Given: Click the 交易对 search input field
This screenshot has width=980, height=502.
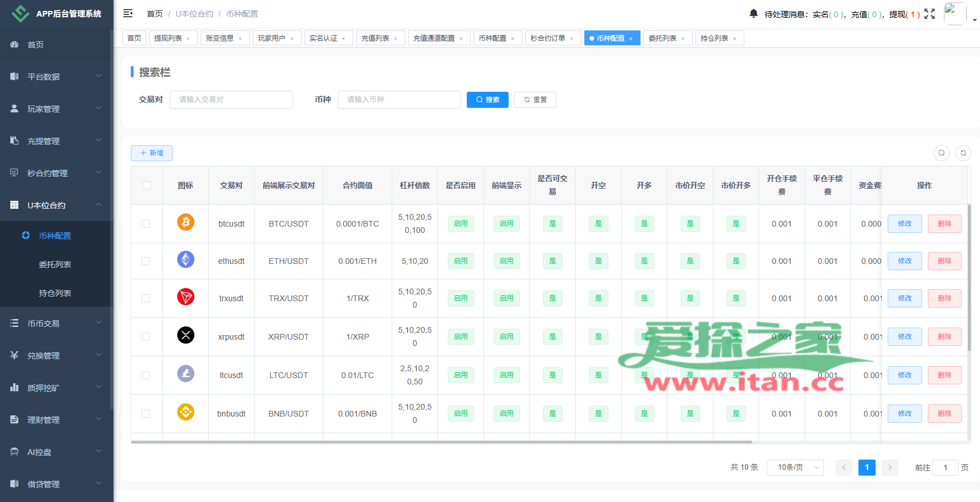Looking at the screenshot, I should pyautogui.click(x=231, y=100).
